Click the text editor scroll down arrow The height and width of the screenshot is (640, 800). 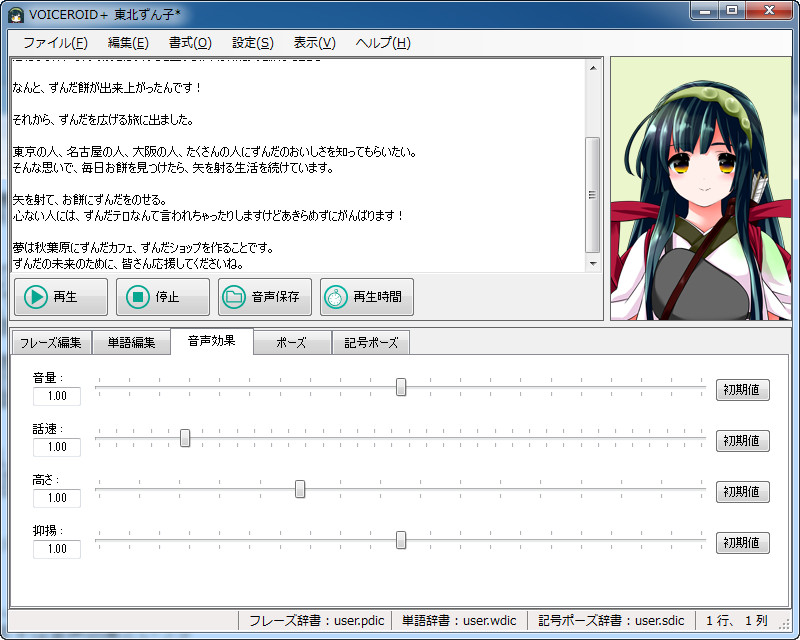point(593,264)
